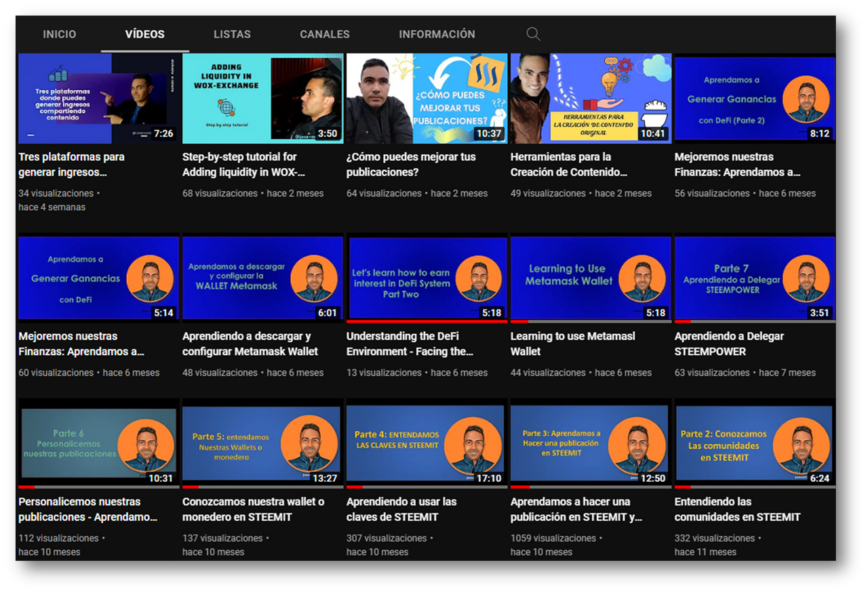Click title 'Step-by-step tutorial for Adding liquidity'

[244, 165]
